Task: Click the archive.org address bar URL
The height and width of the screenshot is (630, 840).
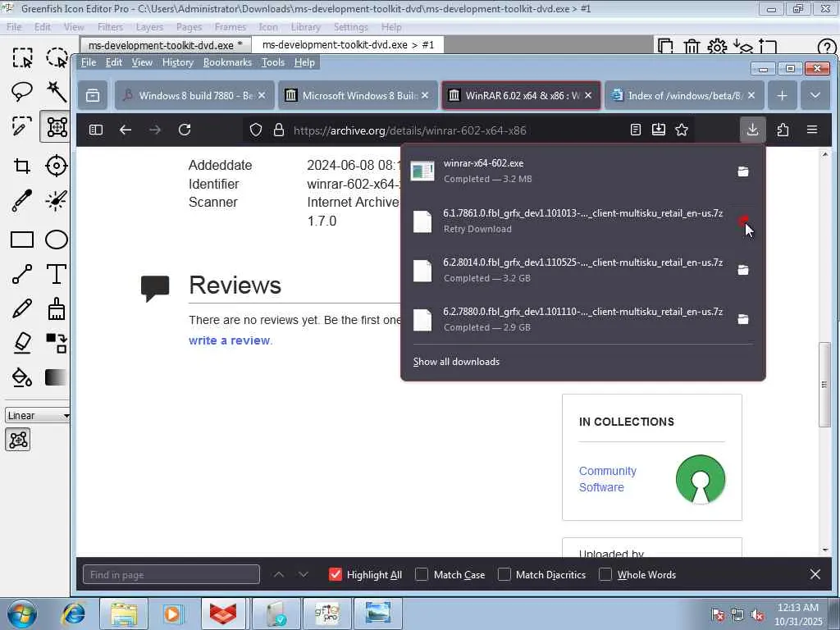Action: click(x=410, y=130)
